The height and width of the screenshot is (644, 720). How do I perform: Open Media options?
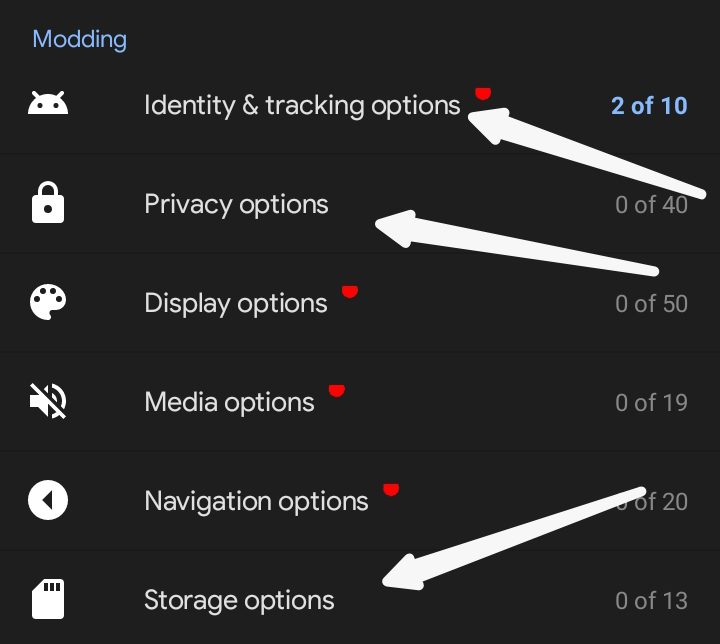[229, 402]
